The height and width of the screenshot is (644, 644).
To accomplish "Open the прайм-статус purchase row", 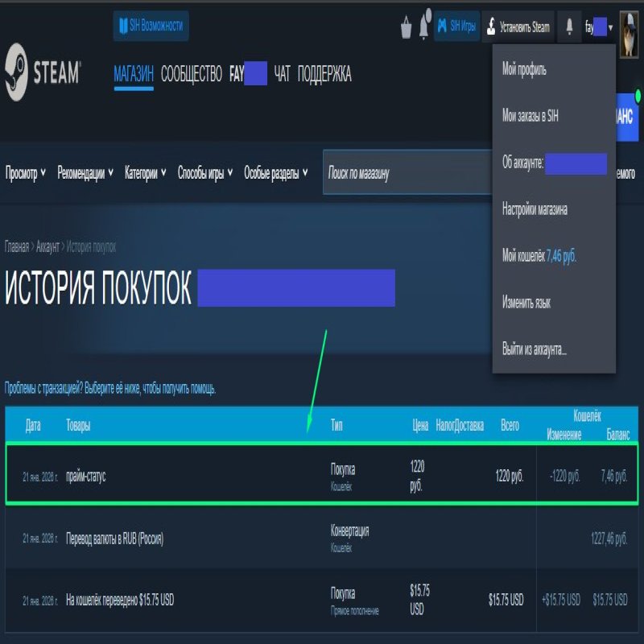I will point(322,476).
